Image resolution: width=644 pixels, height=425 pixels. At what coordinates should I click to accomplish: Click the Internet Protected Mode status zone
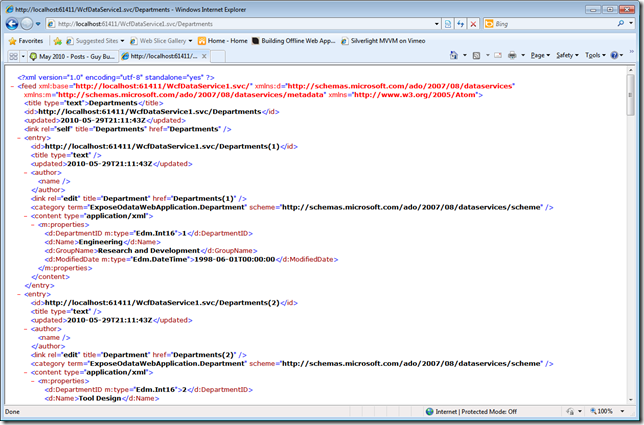coord(472,411)
